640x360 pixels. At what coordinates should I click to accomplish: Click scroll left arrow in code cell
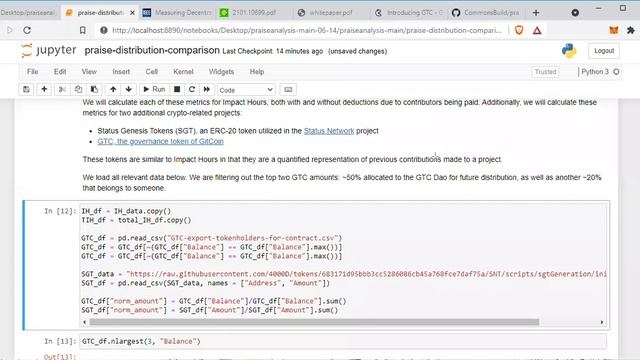click(84, 322)
